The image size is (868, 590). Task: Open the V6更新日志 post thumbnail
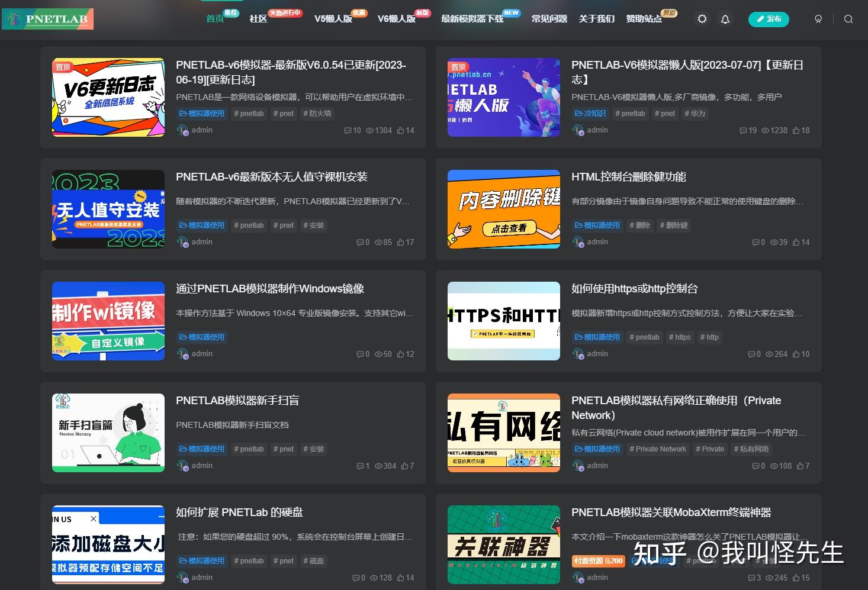tap(108, 97)
